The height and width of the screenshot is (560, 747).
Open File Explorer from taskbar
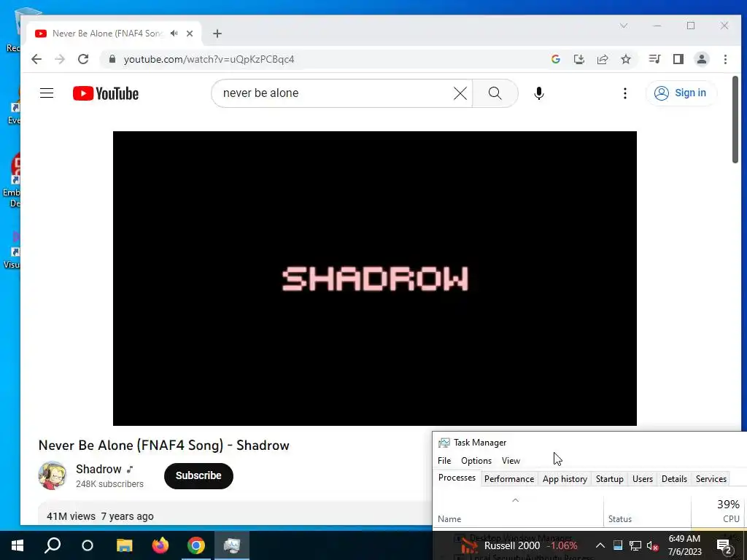124,545
